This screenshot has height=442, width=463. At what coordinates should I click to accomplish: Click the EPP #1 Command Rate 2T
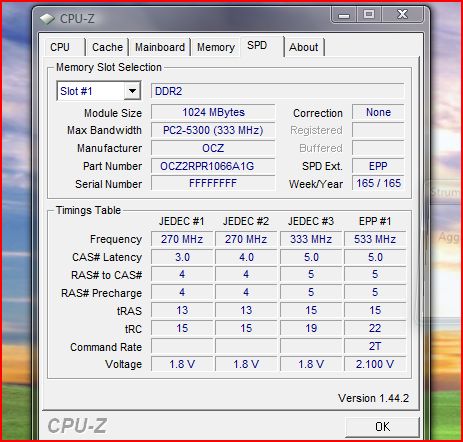pos(375,346)
